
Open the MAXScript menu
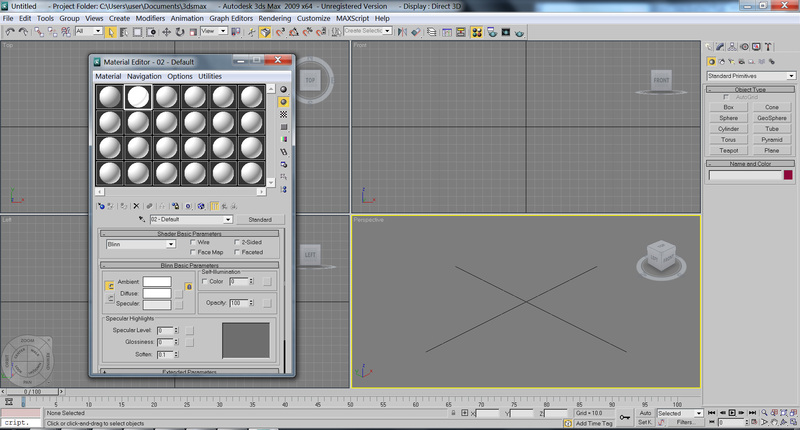click(x=352, y=18)
